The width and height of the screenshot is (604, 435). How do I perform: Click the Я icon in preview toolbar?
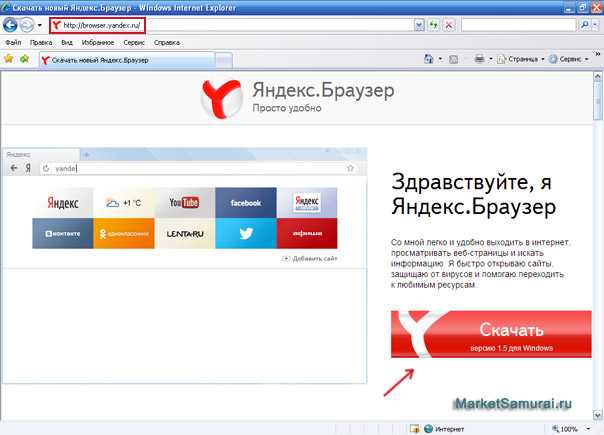click(x=28, y=168)
